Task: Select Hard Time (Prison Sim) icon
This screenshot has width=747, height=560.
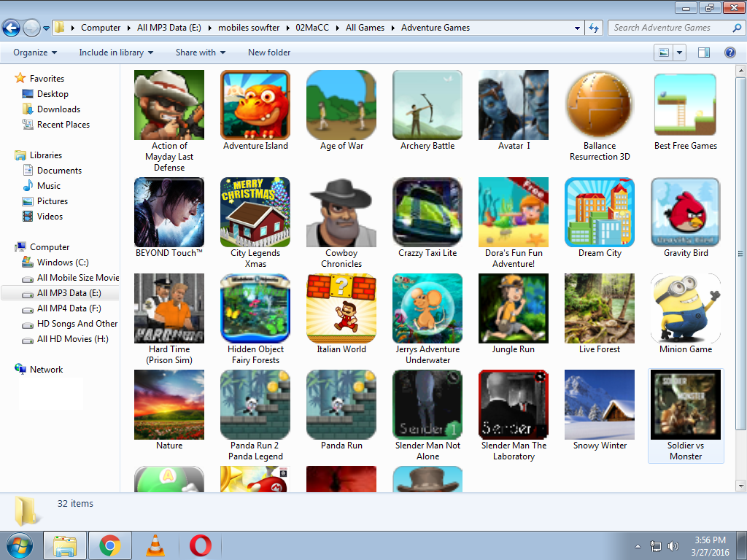Action: point(169,308)
